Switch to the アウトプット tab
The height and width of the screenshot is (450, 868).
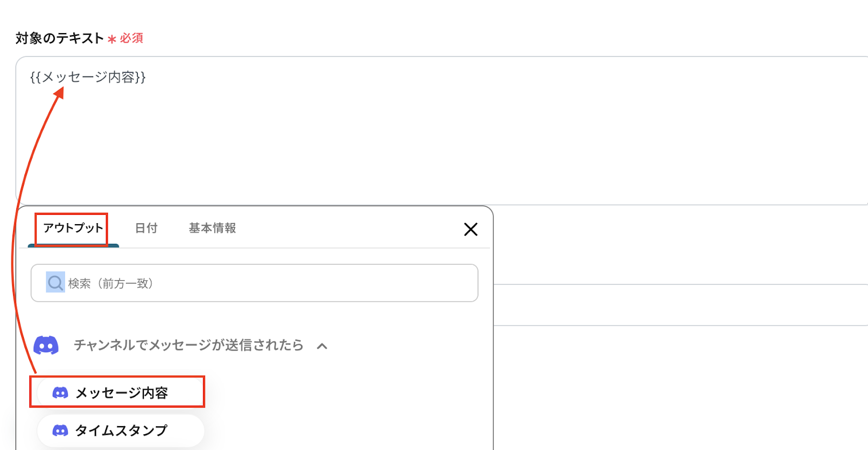coord(73,229)
